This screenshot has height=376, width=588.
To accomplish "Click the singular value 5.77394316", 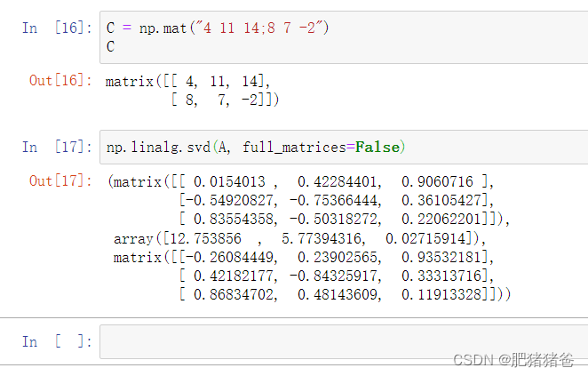I will click(x=321, y=238).
